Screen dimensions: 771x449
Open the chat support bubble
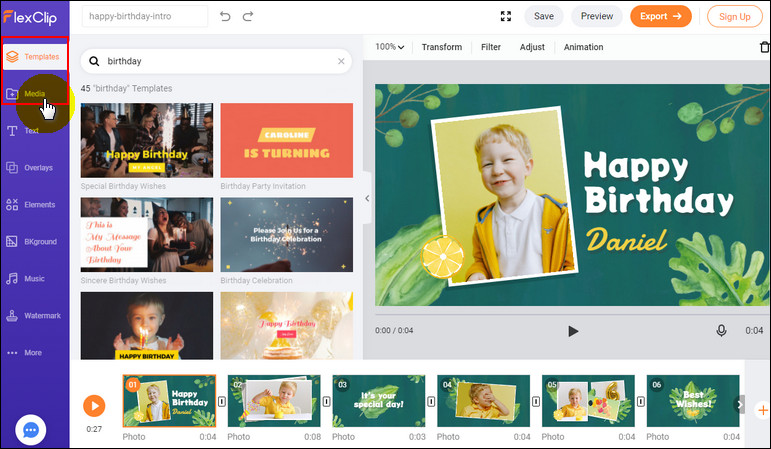(x=30, y=430)
